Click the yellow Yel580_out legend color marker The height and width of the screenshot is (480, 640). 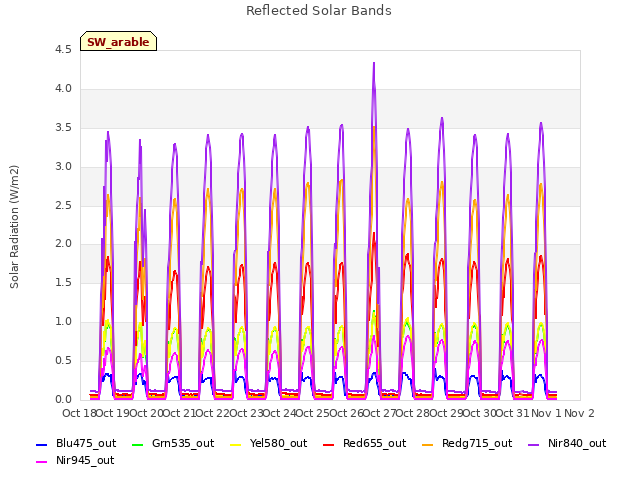(x=236, y=444)
